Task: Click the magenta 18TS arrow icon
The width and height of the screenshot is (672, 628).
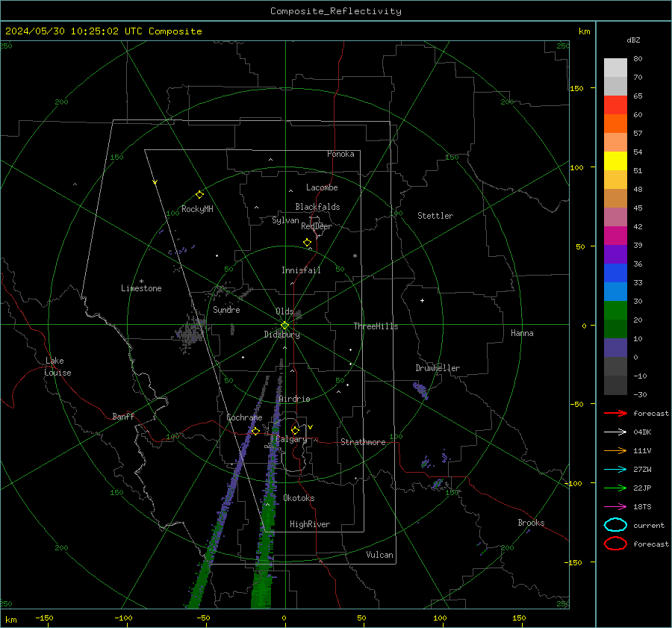Action: [615, 507]
